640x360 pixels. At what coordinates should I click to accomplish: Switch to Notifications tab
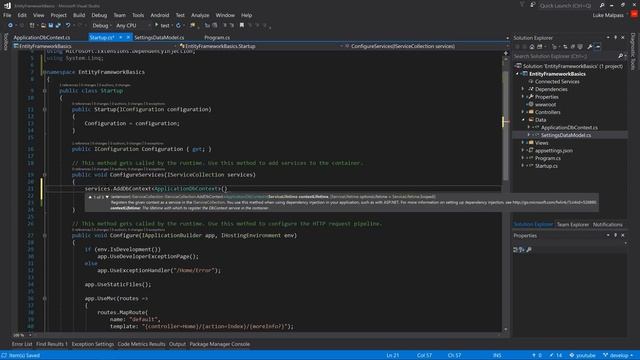click(x=607, y=224)
